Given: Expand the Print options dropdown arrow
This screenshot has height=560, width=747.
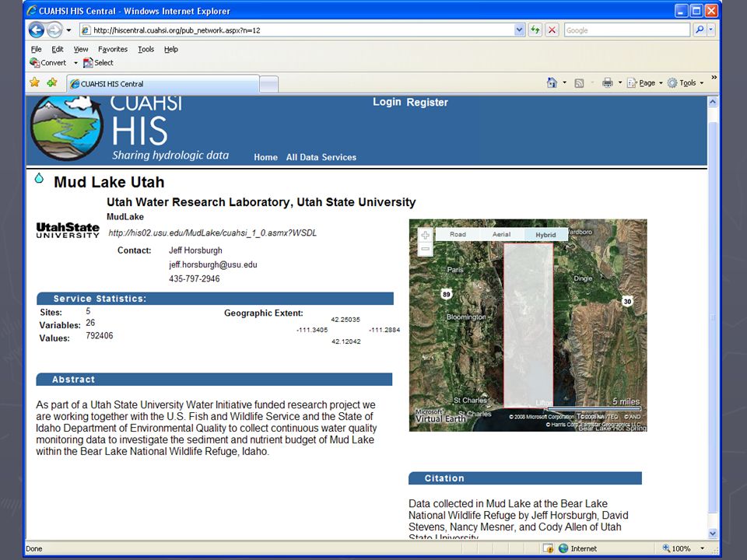Looking at the screenshot, I should click(x=620, y=83).
